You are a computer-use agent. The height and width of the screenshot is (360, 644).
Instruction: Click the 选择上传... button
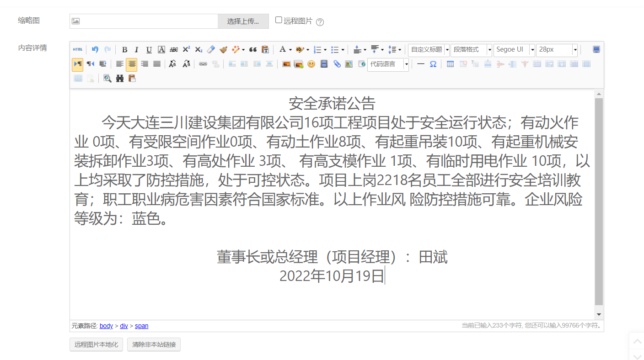click(243, 21)
